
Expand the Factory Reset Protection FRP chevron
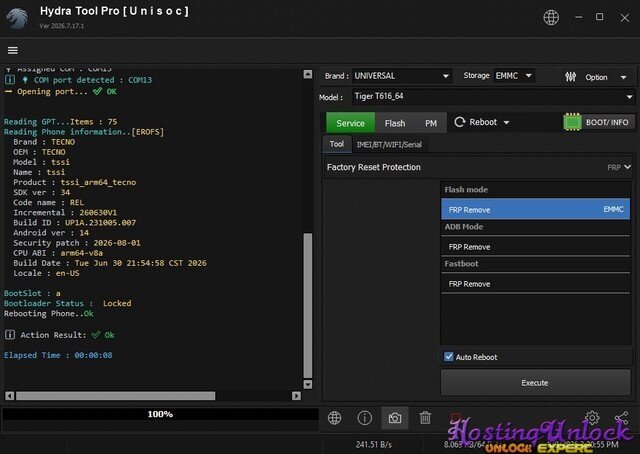point(627,167)
